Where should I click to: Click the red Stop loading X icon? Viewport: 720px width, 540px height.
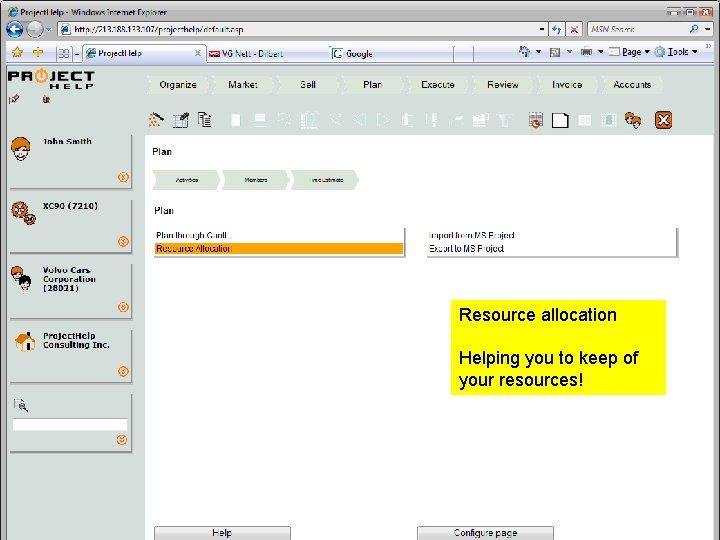(x=574, y=29)
